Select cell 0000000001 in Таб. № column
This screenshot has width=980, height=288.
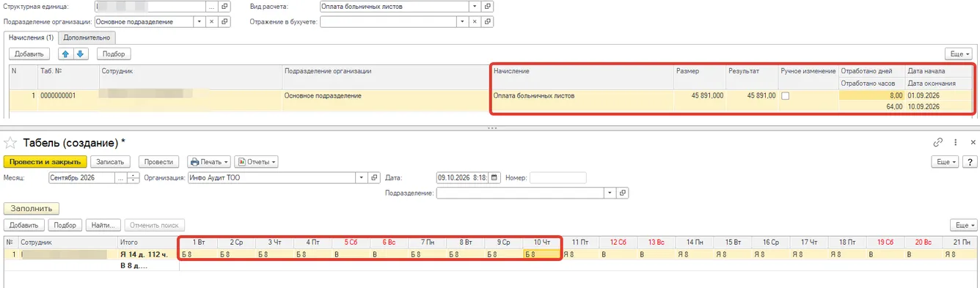[69, 96]
